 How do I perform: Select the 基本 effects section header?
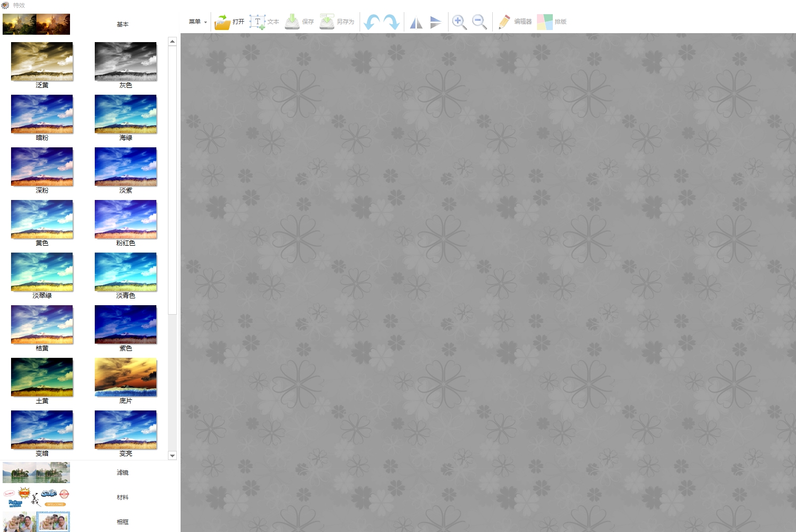pyautogui.click(x=122, y=24)
